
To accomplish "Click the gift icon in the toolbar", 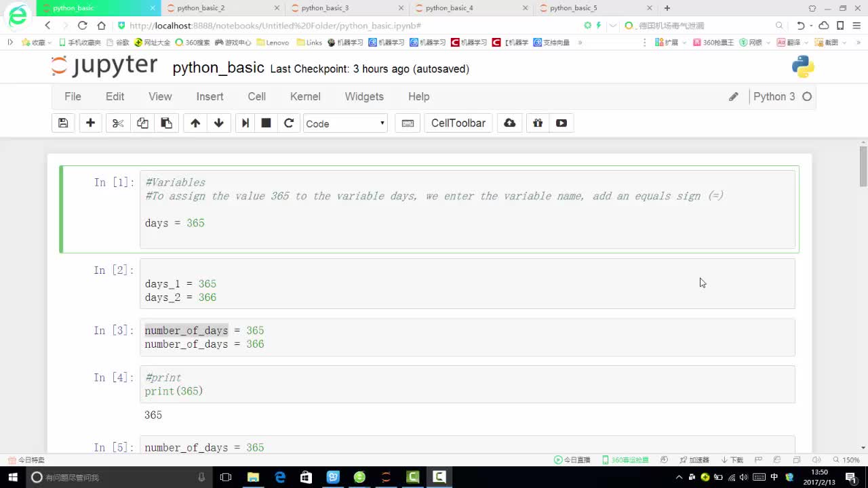I will (538, 123).
